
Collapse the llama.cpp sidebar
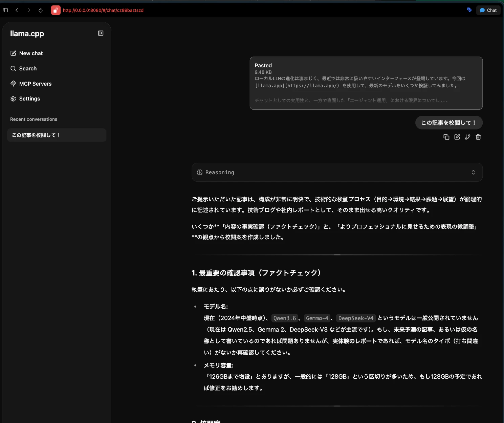(101, 33)
